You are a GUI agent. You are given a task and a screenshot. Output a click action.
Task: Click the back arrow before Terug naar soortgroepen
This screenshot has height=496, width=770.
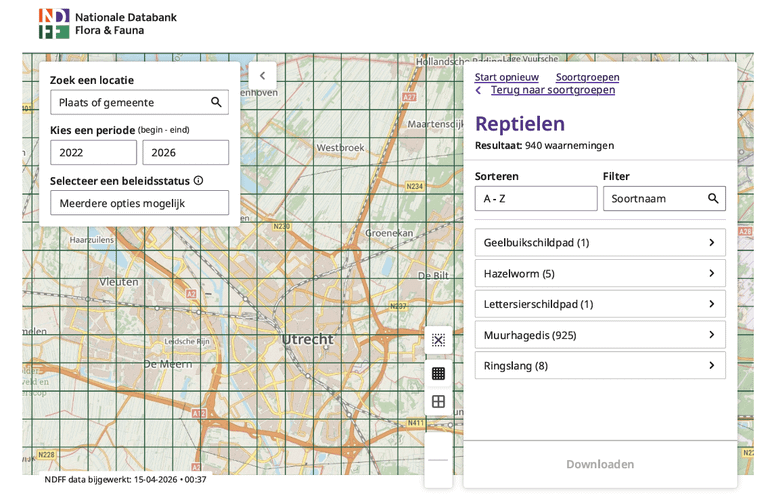click(479, 90)
